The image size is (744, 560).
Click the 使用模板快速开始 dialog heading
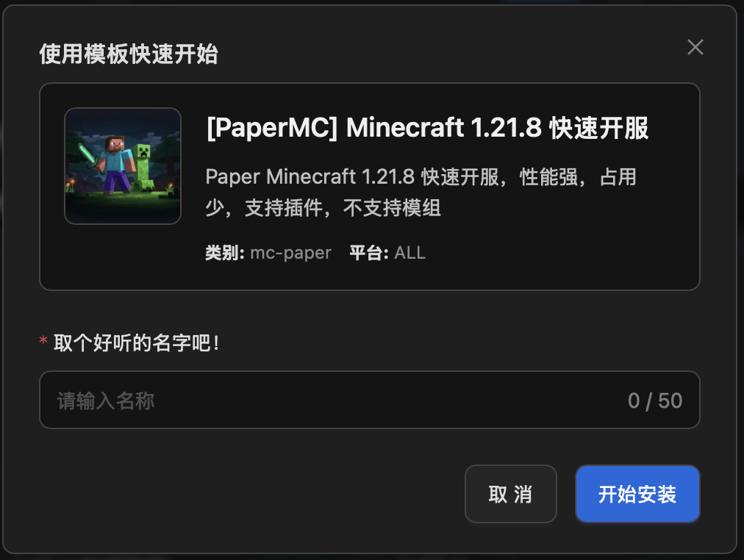[129, 54]
